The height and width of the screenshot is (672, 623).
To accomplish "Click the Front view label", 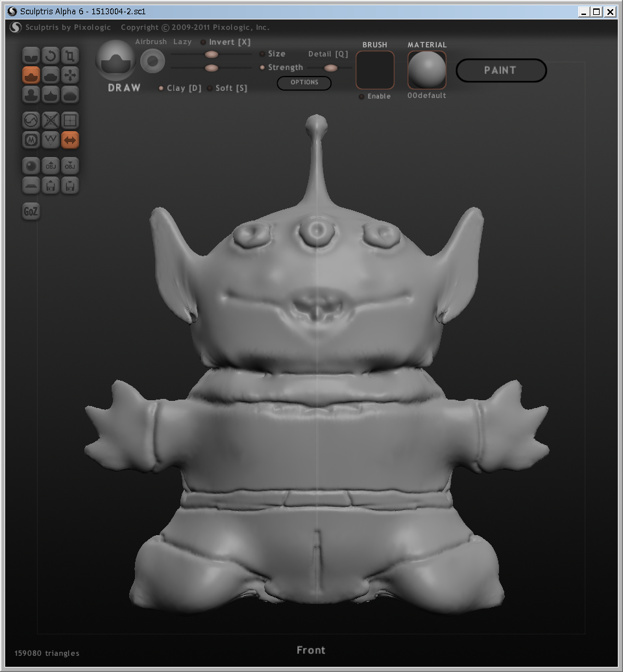I will coord(311,650).
